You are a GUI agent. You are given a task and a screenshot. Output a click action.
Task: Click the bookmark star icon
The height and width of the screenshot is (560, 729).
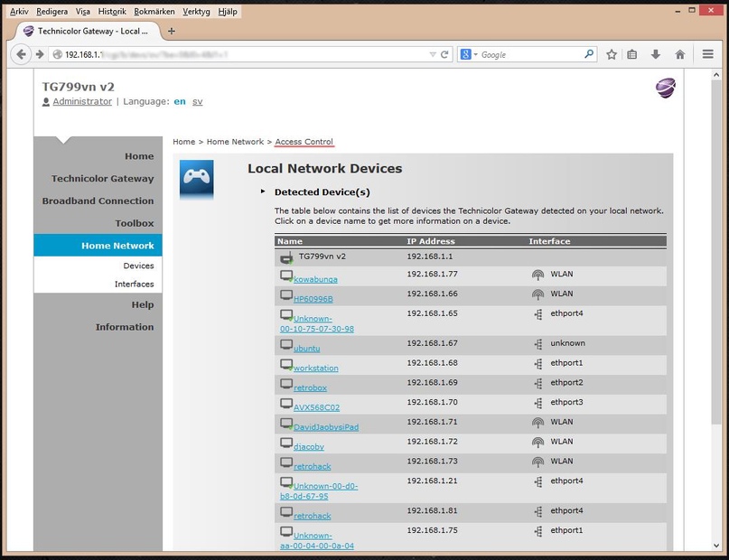coord(612,54)
